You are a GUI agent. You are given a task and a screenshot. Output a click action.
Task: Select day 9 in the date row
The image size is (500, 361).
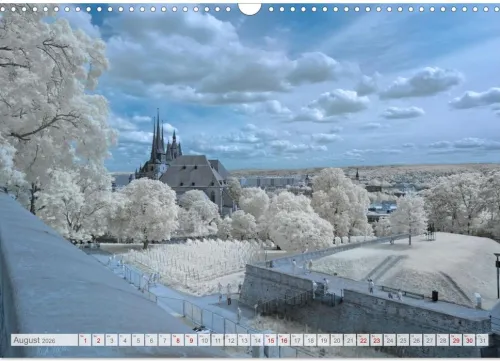click(191, 340)
